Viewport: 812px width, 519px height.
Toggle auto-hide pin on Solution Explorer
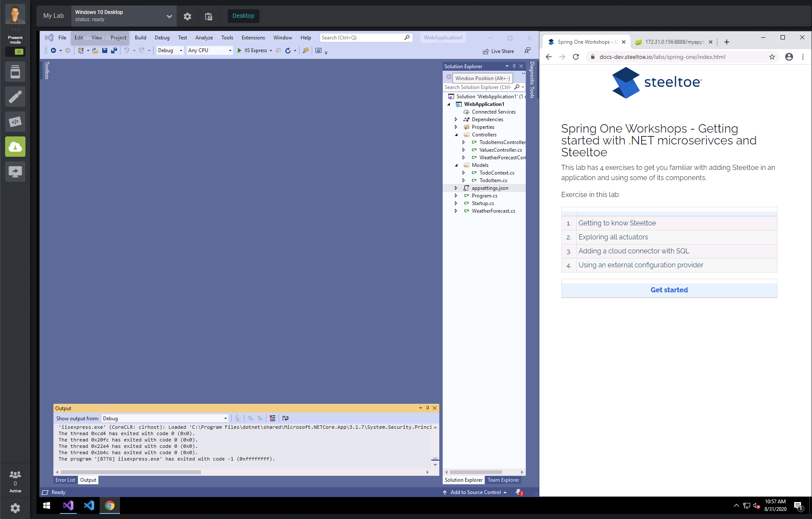point(514,66)
